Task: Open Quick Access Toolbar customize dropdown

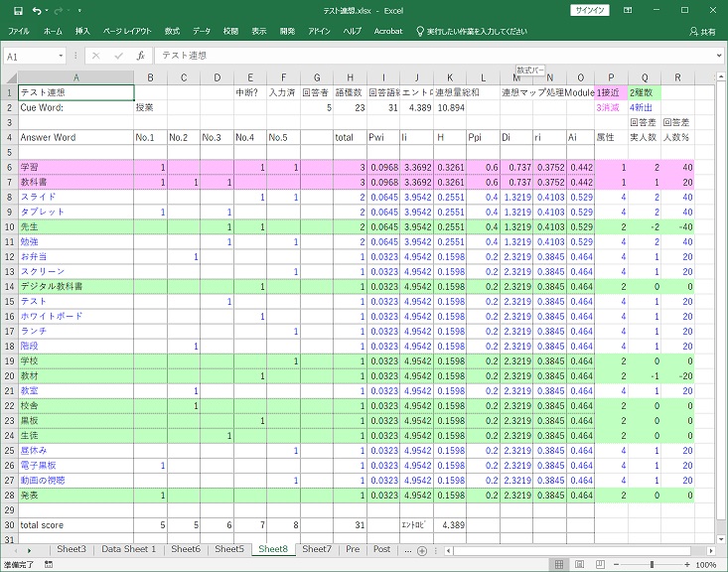Action: tap(78, 11)
